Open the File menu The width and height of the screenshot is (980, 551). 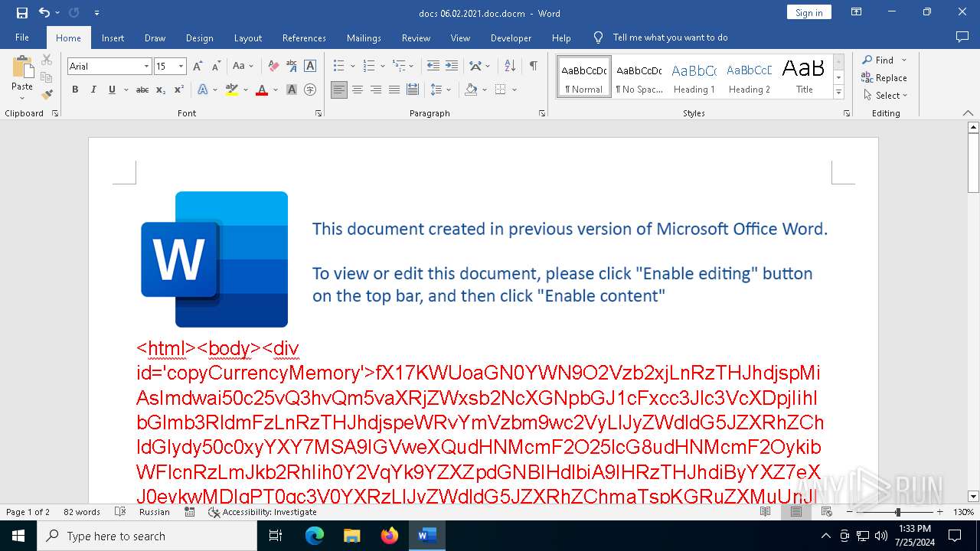[22, 37]
